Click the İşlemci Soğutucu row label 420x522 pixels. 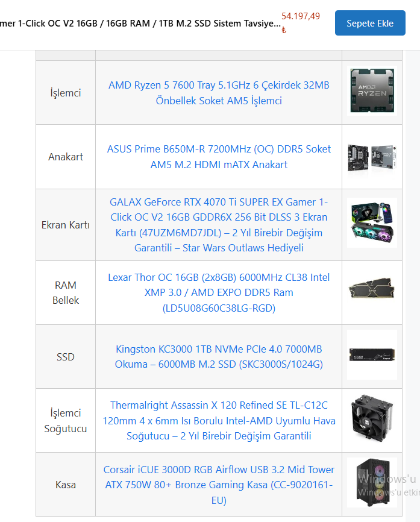tap(66, 421)
